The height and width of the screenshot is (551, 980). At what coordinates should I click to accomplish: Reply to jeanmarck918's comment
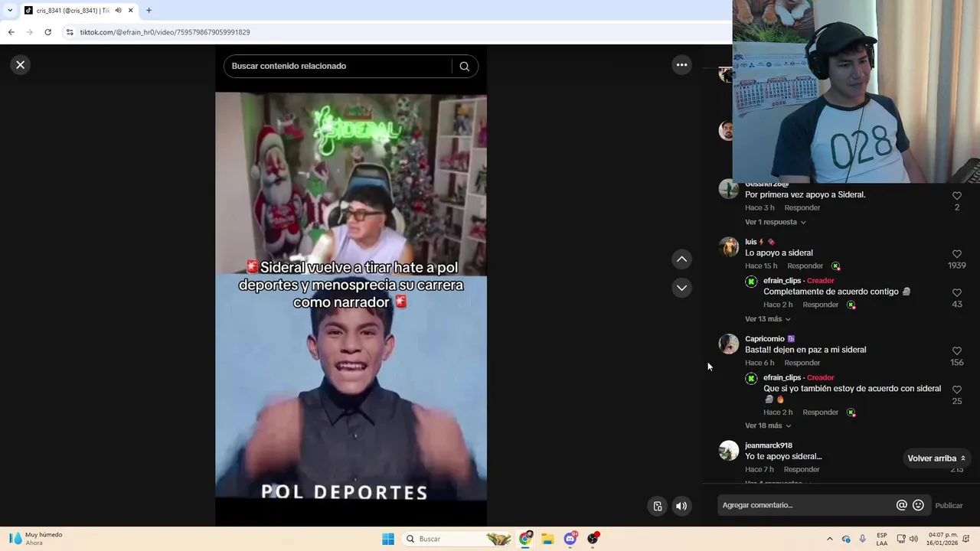tap(802, 469)
